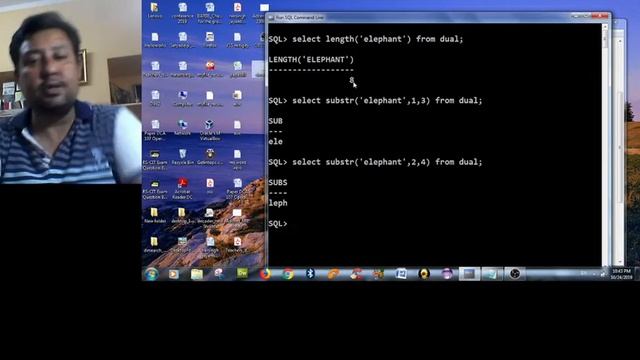Launch Windows Media Player from taskbar
640x360 pixels.
pyautogui.click(x=174, y=274)
